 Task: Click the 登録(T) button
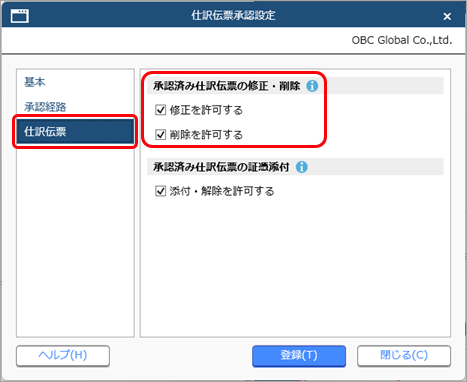(299, 355)
